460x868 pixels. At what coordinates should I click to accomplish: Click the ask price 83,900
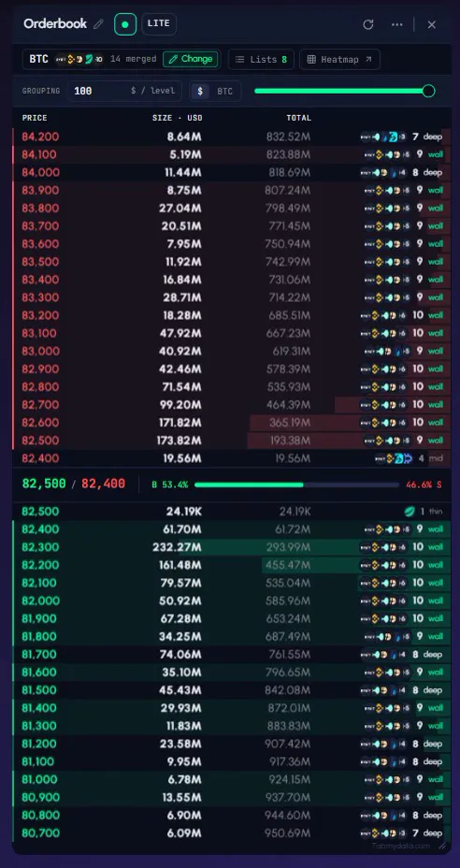40,190
